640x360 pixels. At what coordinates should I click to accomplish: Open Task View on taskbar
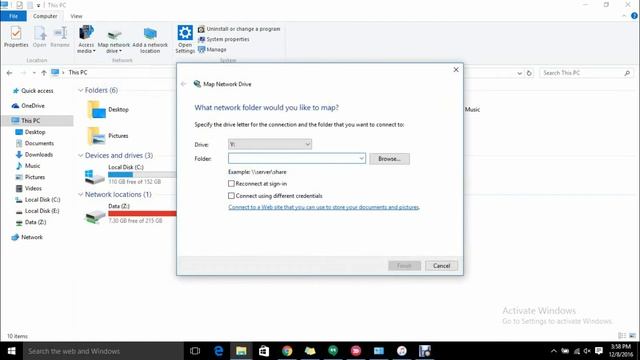[195, 351]
